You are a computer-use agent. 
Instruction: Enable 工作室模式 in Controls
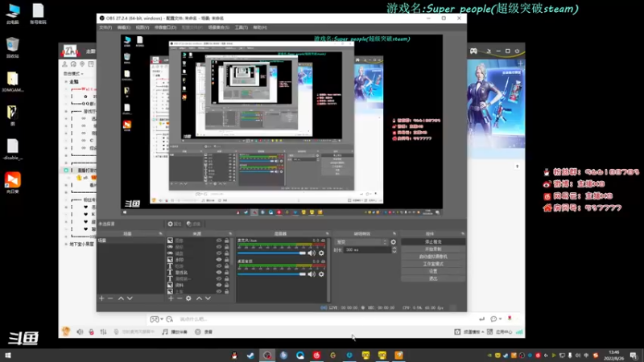[433, 264]
